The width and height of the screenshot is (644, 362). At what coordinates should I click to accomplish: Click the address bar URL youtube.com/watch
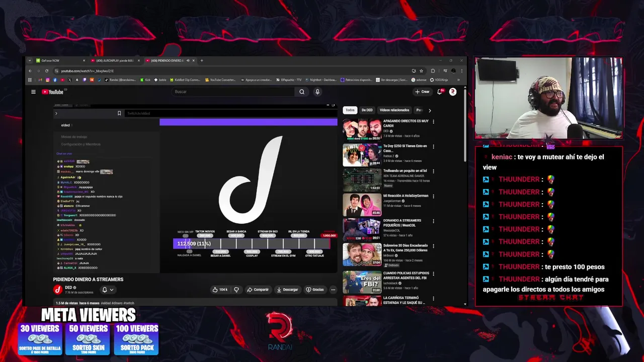coord(88,71)
